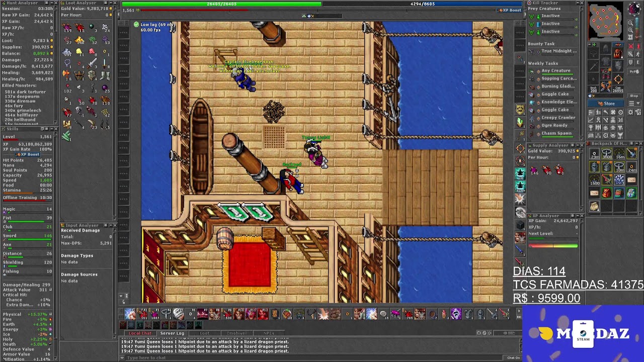The height and width of the screenshot is (362, 644).
Task: Click the horned helmet in the Loot Analyser
Action: click(80, 76)
